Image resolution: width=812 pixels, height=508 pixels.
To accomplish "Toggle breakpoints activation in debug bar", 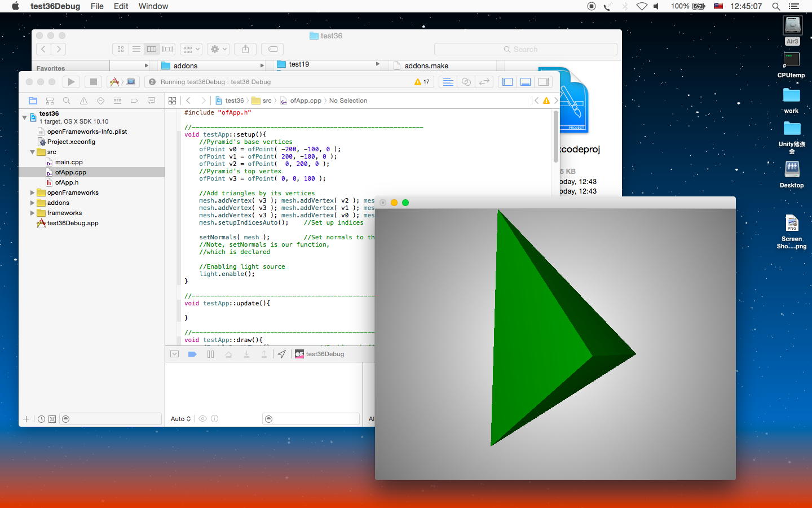I will click(192, 354).
